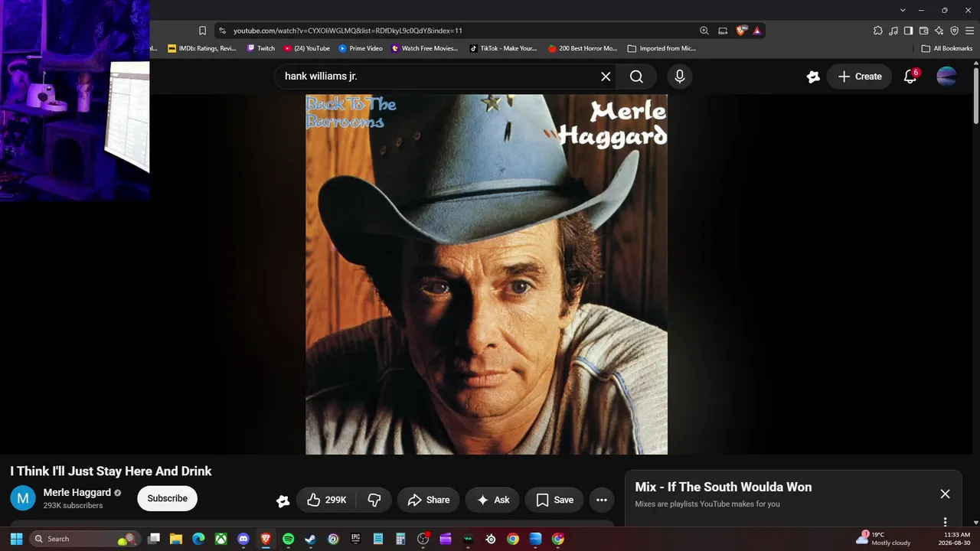Open weather widget showing 19°C
980x551 pixels.
pos(884,539)
